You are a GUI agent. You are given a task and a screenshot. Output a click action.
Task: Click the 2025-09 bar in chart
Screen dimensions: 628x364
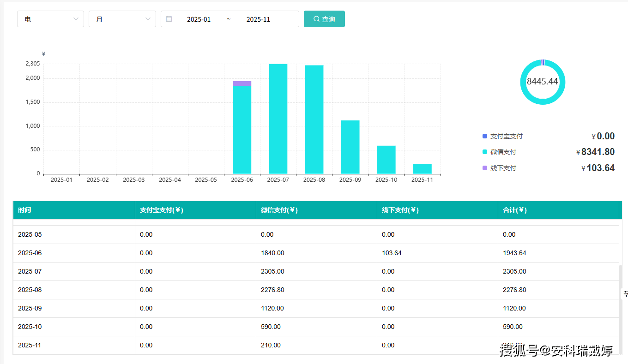pyautogui.click(x=350, y=147)
